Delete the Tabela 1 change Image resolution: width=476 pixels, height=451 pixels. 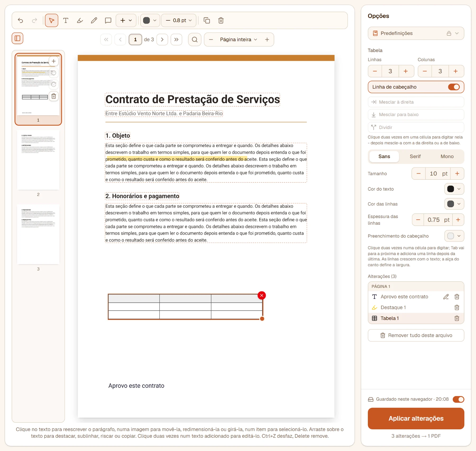coord(457,318)
